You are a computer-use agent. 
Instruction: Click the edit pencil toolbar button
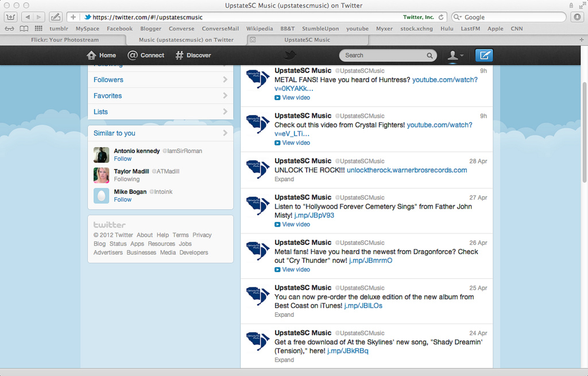coord(56,17)
